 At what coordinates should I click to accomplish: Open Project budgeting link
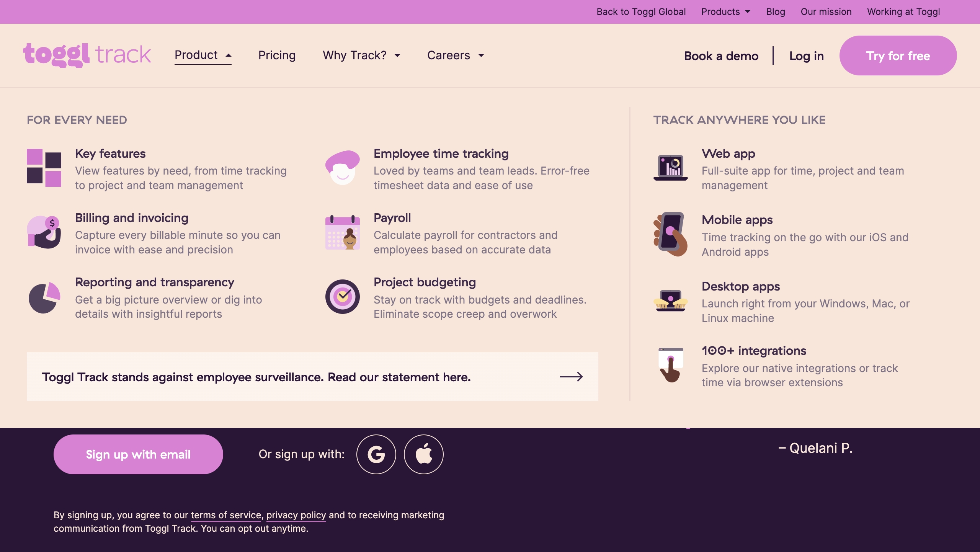[x=425, y=282]
